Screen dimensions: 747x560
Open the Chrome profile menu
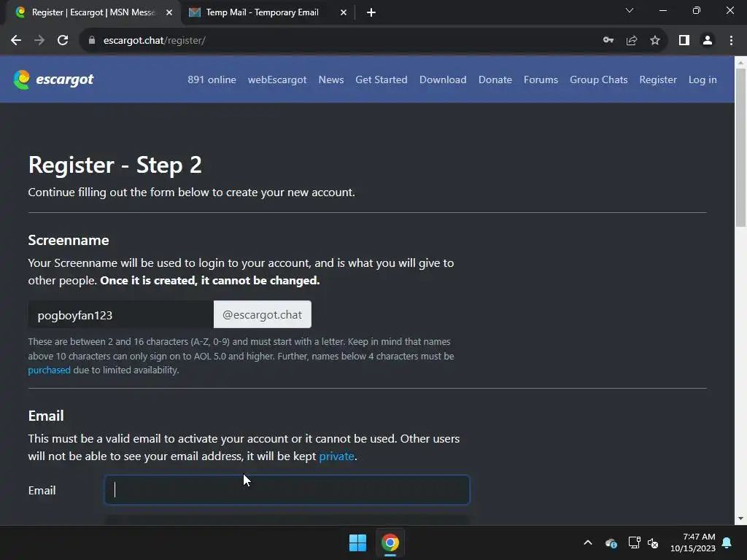click(708, 41)
